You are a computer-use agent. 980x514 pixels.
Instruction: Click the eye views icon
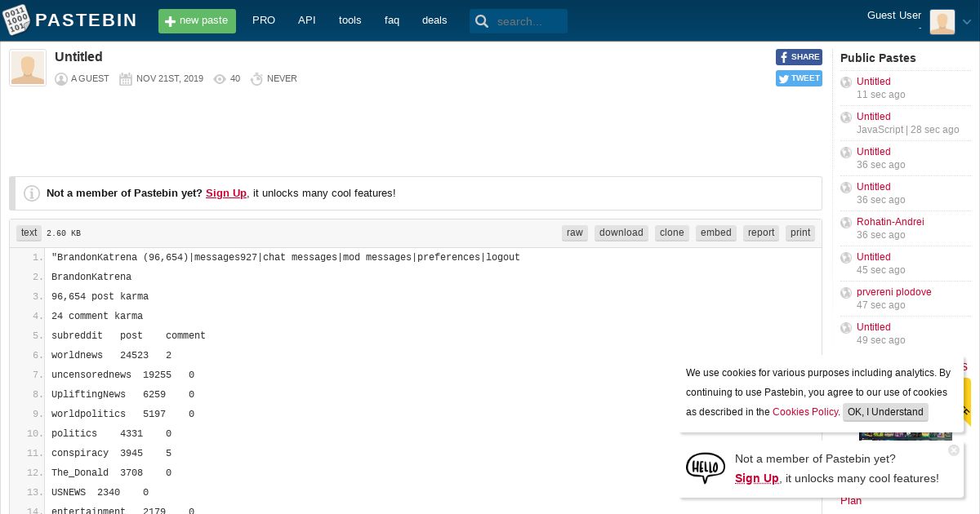tap(220, 79)
